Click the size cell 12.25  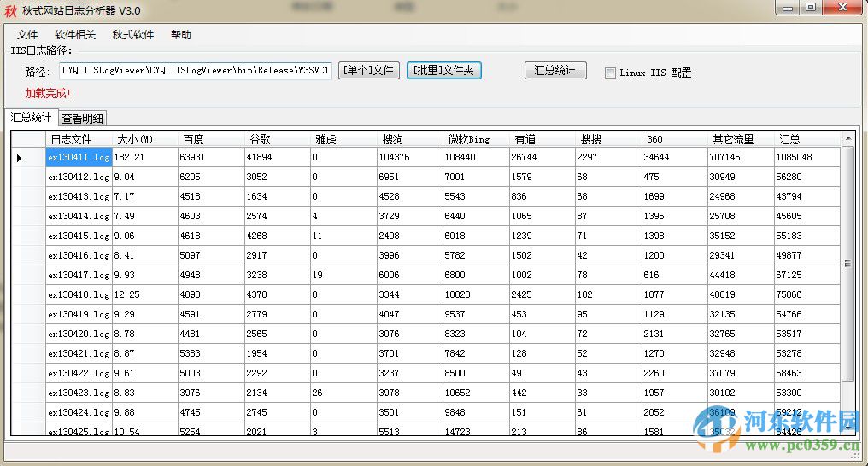[145, 294]
